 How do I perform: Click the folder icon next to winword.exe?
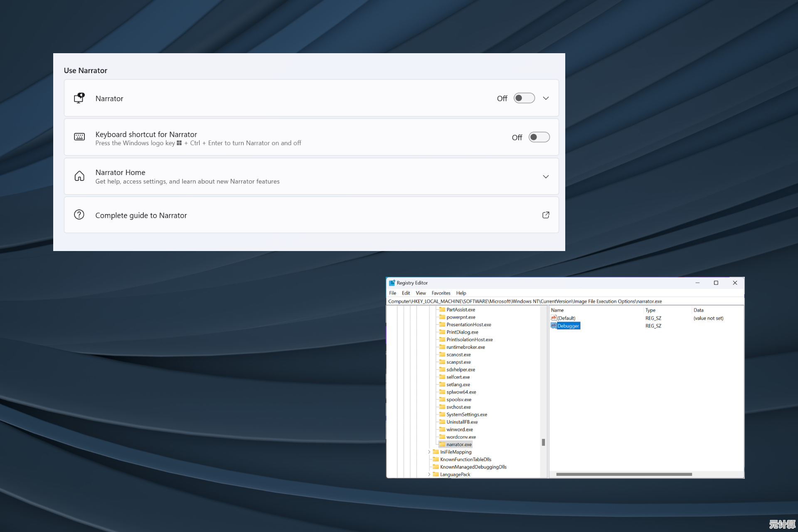click(x=442, y=429)
